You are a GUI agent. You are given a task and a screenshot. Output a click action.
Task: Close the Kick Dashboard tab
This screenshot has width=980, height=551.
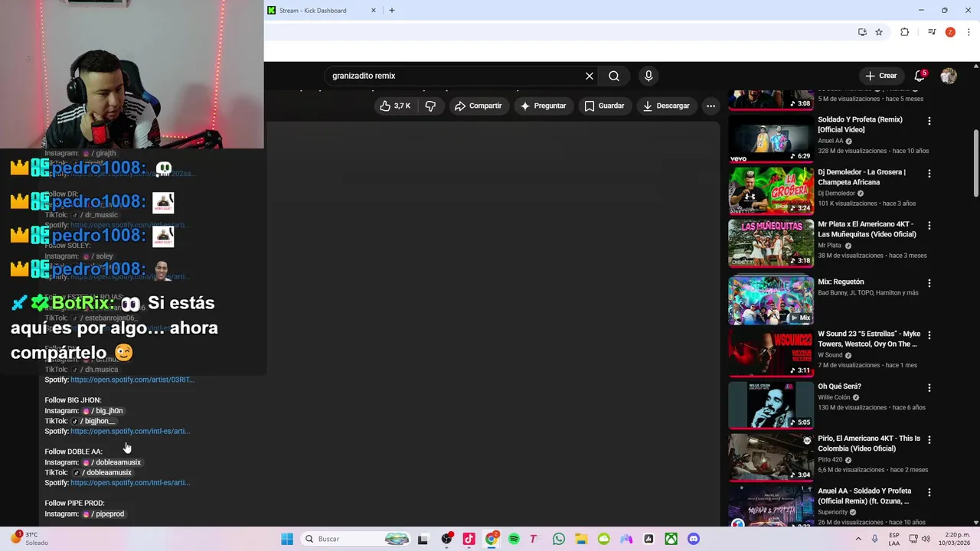[x=374, y=11]
